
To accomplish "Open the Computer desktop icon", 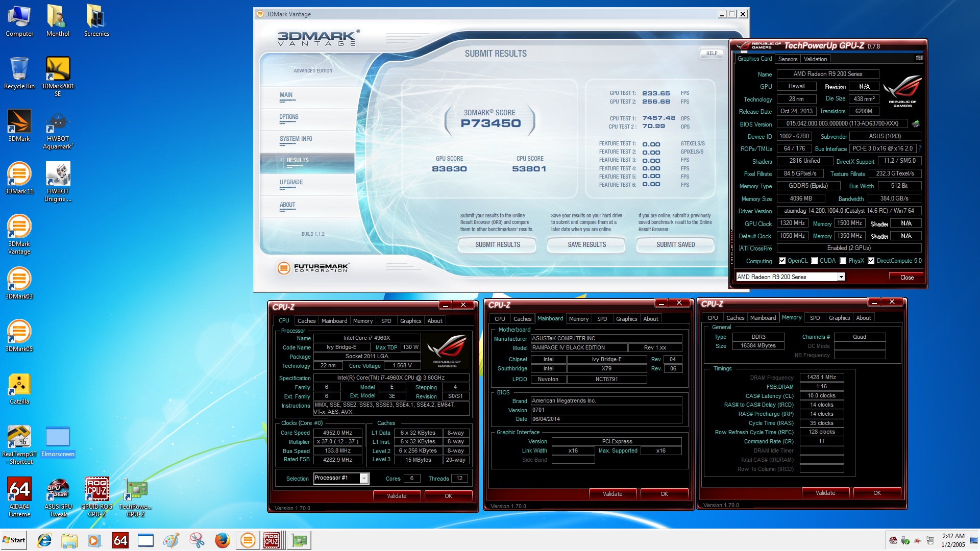I will [x=19, y=21].
